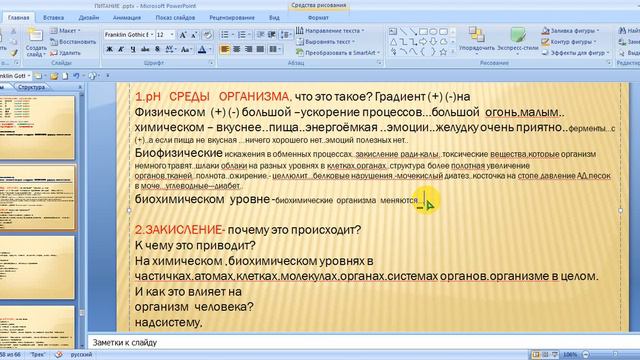
Task: Click the font color A swatch
Action: (x=202, y=50)
